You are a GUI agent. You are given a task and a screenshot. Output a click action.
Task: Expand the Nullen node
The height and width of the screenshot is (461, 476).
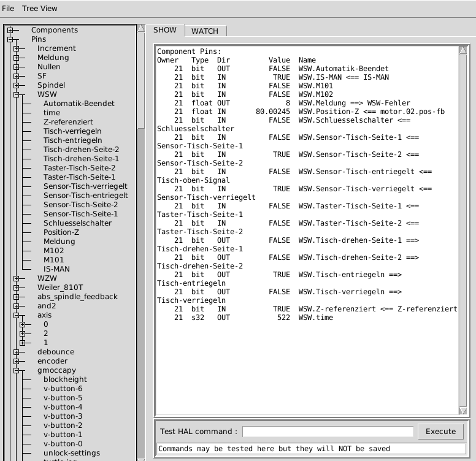(x=16, y=67)
